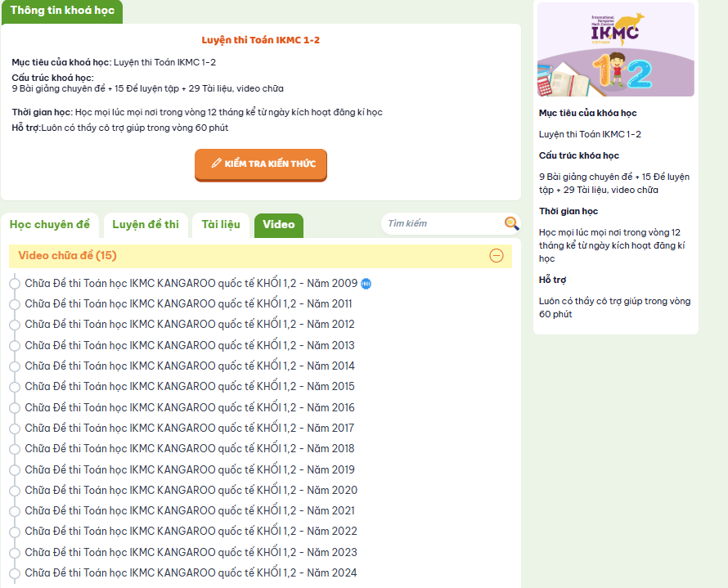Click the sidebar Cấu trúc khóa học heading
The width and height of the screenshot is (728, 588).
coord(579,155)
